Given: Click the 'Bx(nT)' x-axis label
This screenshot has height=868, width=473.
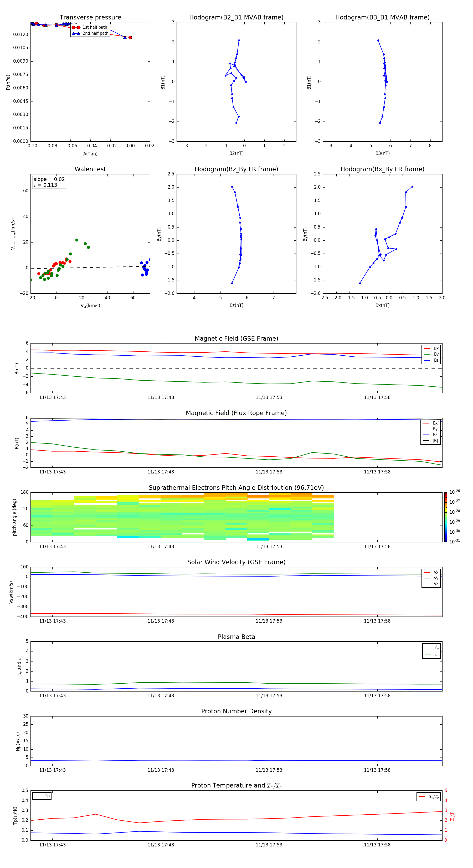Looking at the screenshot, I should point(382,305).
